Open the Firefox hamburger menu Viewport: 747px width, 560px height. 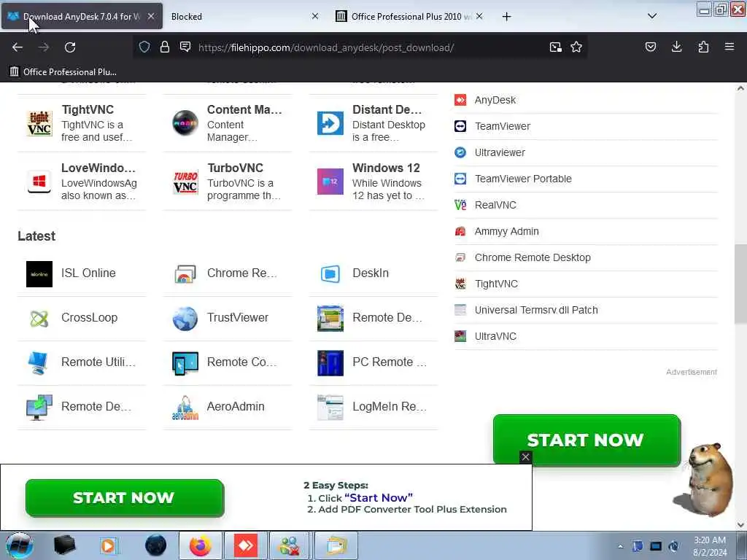729,47
